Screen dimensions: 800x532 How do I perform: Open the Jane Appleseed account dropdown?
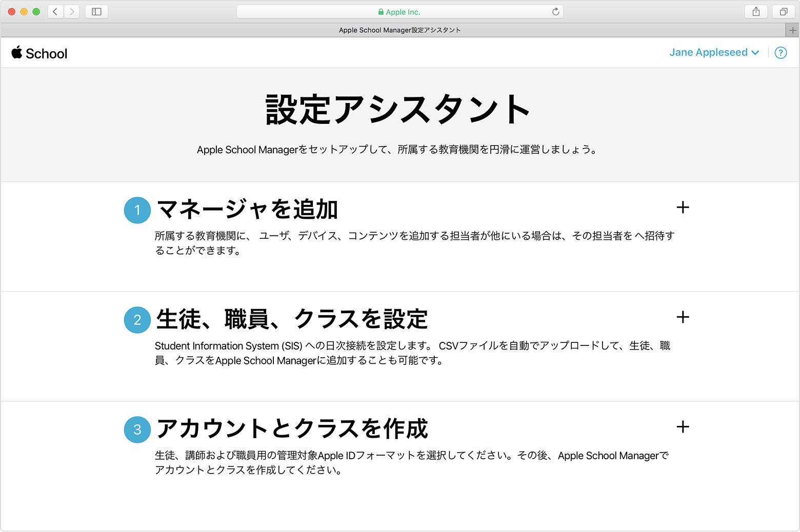pyautogui.click(x=714, y=52)
